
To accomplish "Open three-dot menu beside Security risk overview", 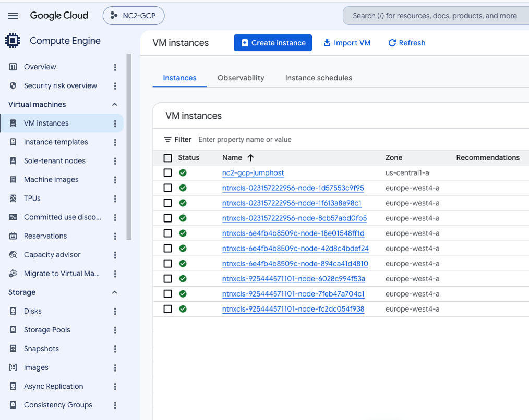I will tap(115, 86).
